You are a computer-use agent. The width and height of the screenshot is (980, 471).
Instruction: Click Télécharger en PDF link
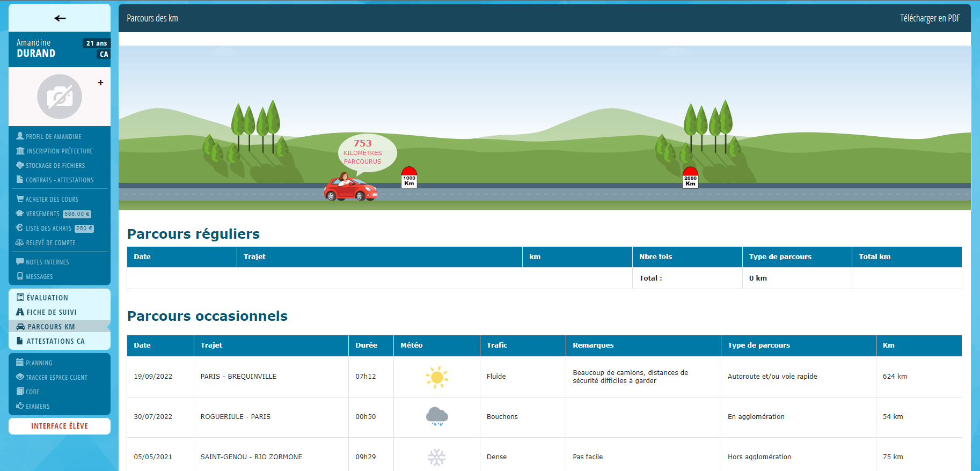point(930,18)
